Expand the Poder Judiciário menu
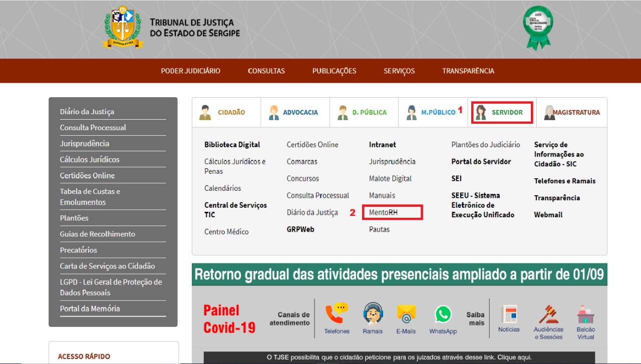 [x=190, y=71]
